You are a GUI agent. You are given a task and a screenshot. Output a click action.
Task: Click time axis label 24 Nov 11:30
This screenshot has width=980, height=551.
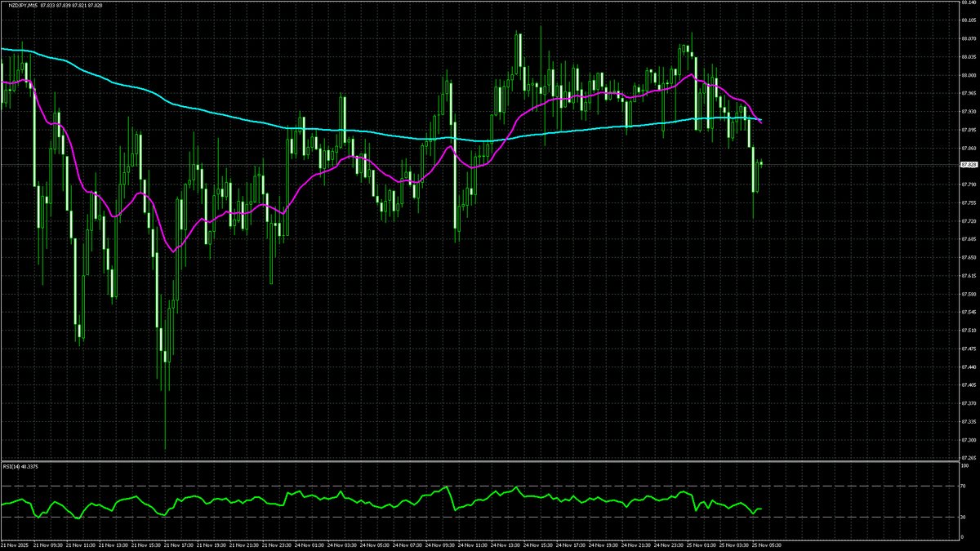(x=474, y=545)
